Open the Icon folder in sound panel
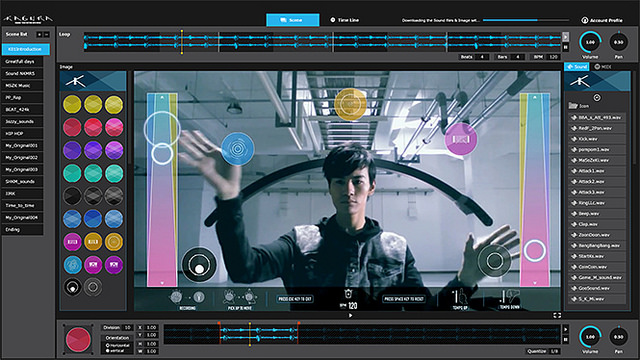 (579, 106)
